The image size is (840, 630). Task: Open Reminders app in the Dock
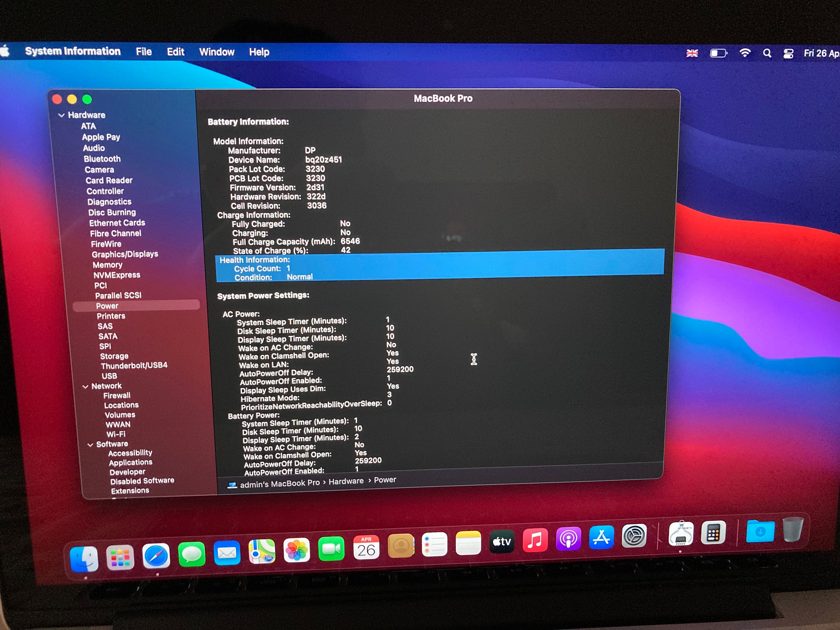click(434, 544)
